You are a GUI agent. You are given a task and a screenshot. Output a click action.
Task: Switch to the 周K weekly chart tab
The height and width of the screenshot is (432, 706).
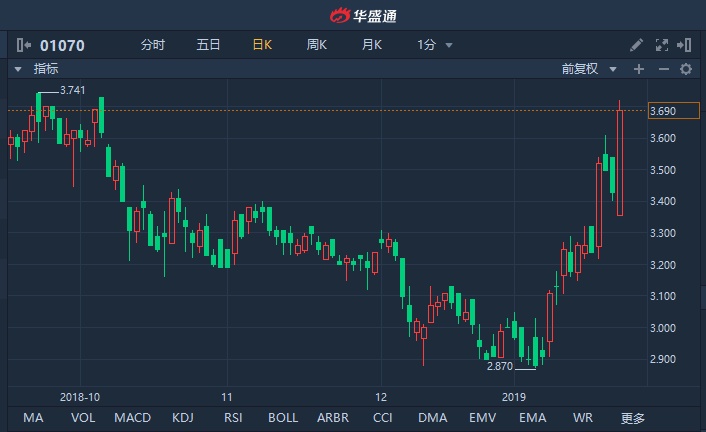[317, 45]
